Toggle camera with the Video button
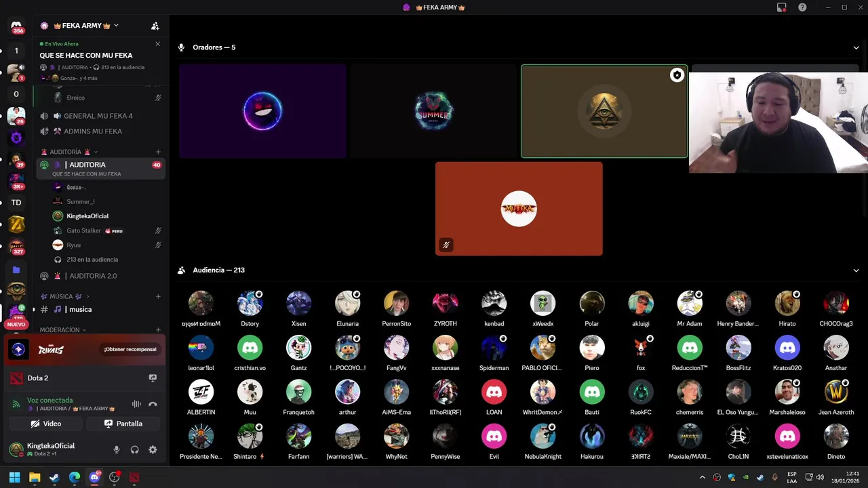Screen dimensions: 868x488 tap(45, 424)
